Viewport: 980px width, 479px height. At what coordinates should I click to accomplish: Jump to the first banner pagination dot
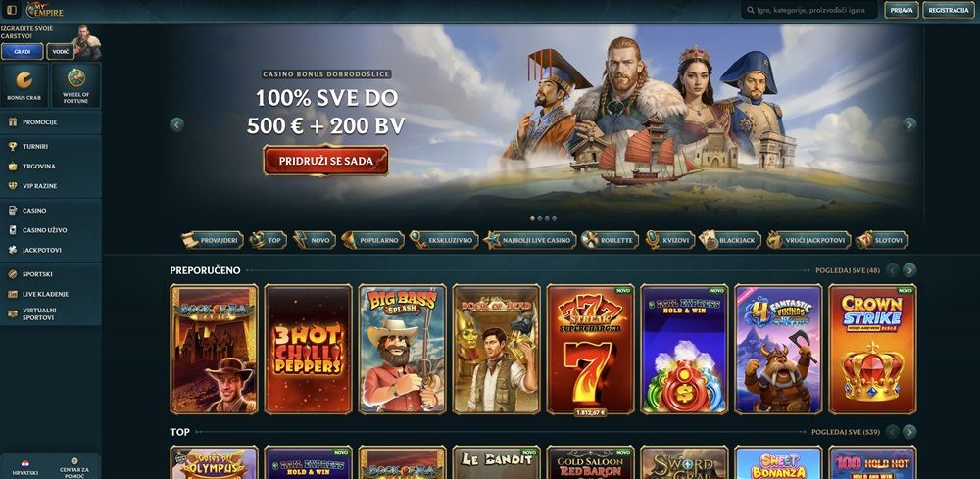coord(532,218)
